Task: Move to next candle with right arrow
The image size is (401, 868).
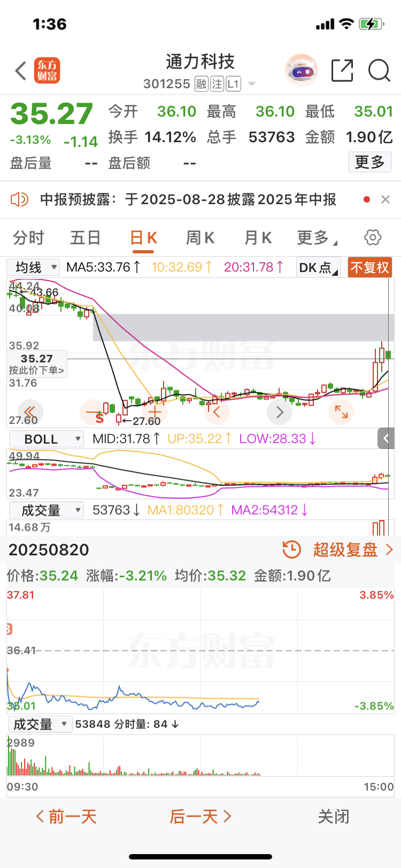Action: [280, 412]
